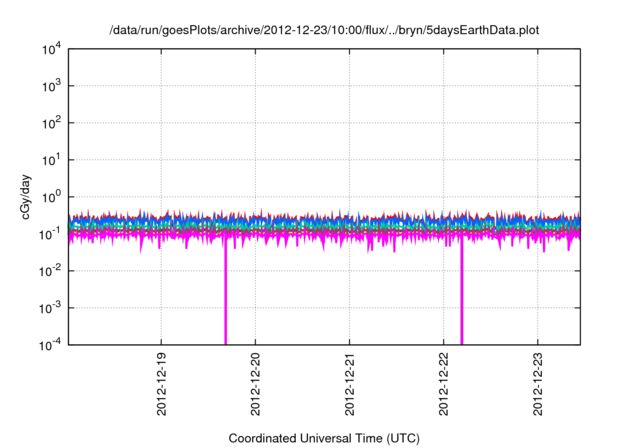Click the 2012-12-20 date tick label

click(256, 384)
